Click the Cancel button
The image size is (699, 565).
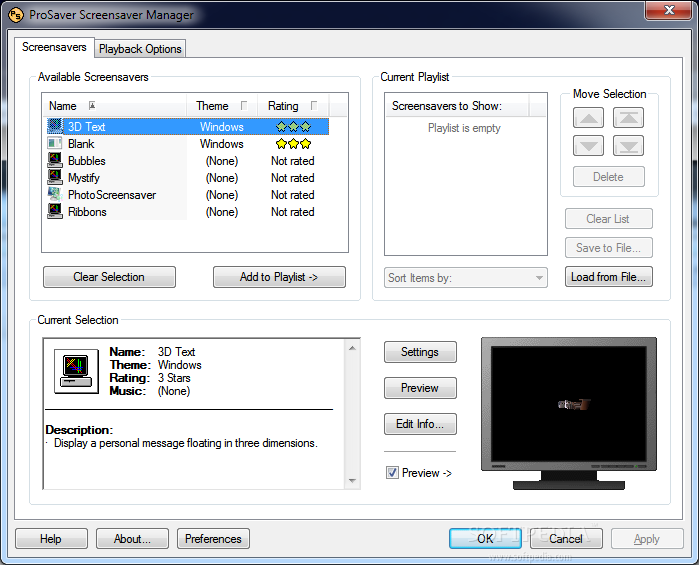pyautogui.click(x=566, y=539)
